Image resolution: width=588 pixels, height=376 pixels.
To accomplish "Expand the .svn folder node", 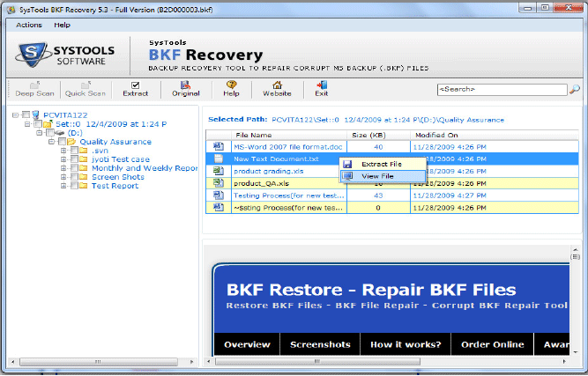I will pyautogui.click(x=63, y=151).
